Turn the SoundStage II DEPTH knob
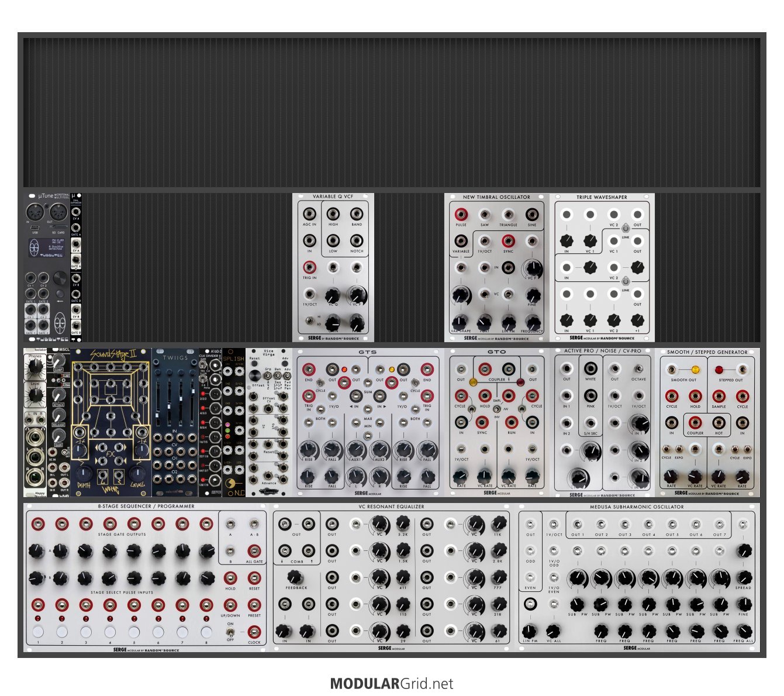The image size is (784, 696). [84, 474]
